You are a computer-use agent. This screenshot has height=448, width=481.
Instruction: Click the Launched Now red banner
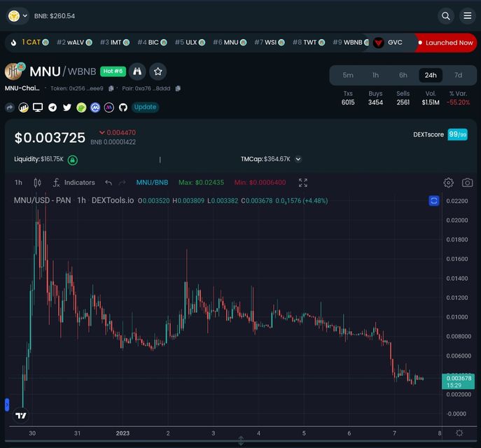(x=446, y=43)
